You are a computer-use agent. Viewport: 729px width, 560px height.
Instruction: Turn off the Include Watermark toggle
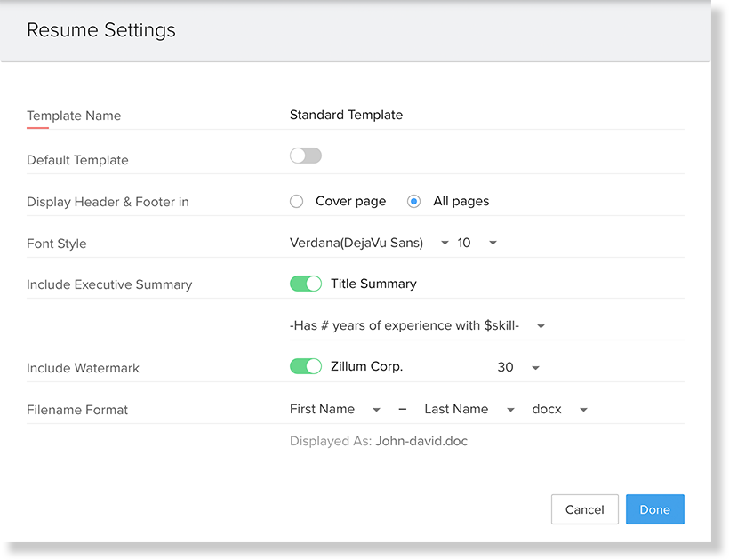click(305, 367)
